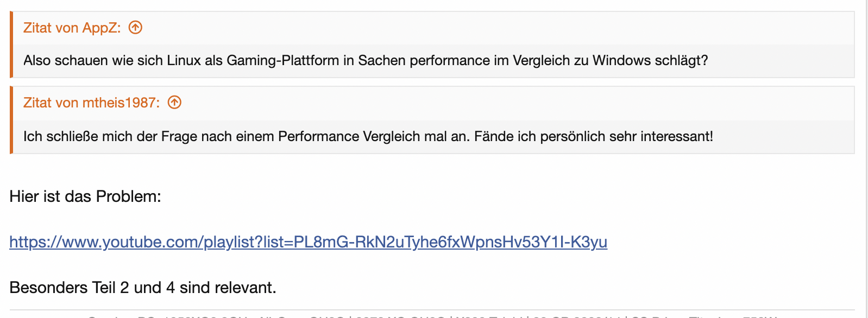Click the up-arrow icon beside mtheis1987 quote
This screenshot has width=868, height=318.
(174, 102)
